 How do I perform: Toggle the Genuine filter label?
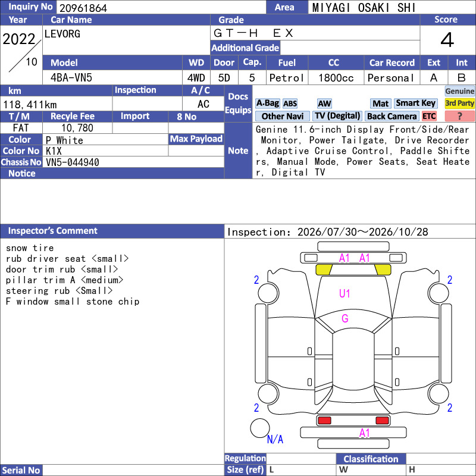click(459, 91)
